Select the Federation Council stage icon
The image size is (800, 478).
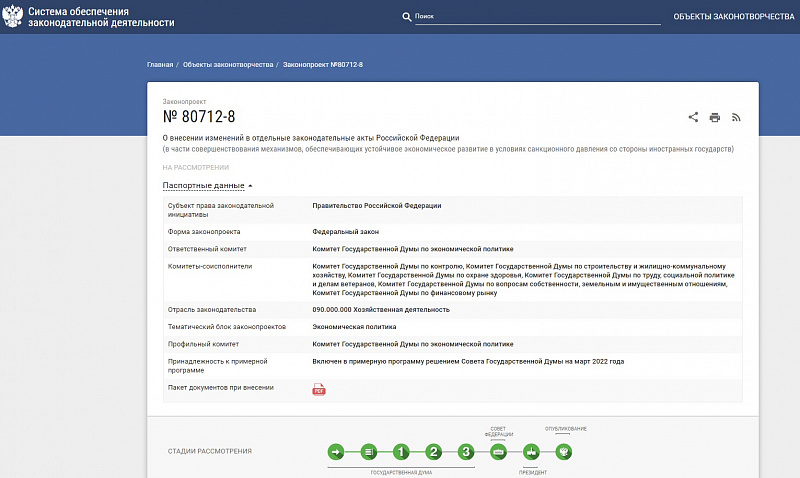click(x=499, y=451)
